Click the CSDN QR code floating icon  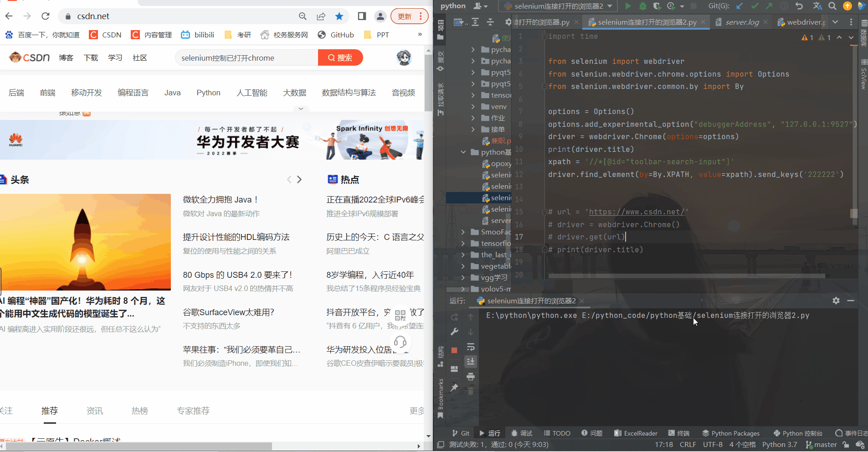[x=400, y=315]
